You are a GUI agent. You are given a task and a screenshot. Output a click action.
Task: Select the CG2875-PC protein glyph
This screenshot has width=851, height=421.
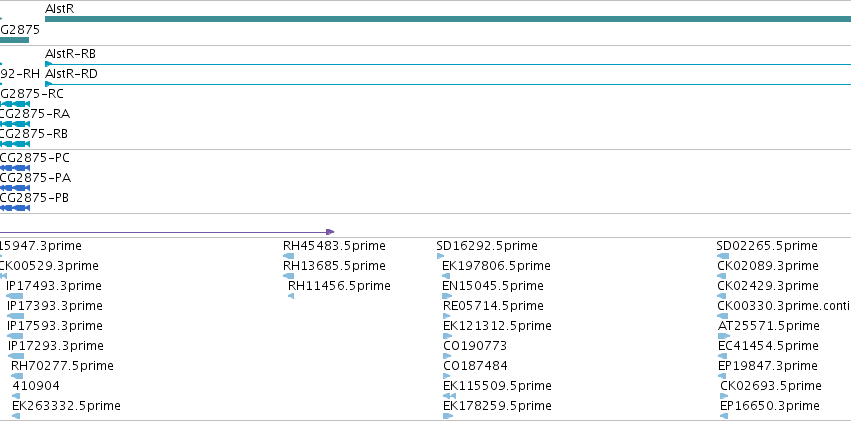(x=15, y=168)
